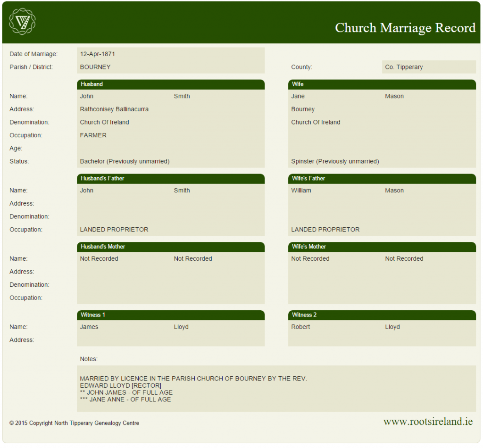Click the Wife's Mother section header

pos(382,247)
